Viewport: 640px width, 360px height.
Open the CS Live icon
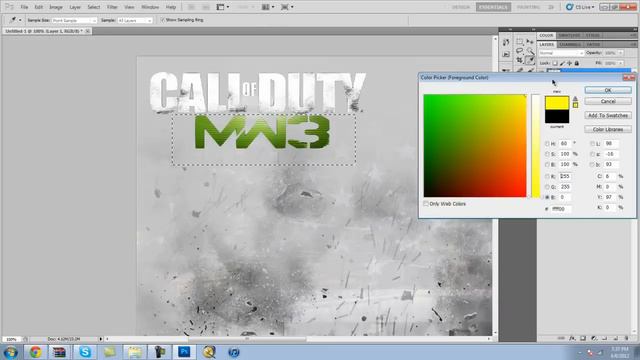tap(570, 7)
